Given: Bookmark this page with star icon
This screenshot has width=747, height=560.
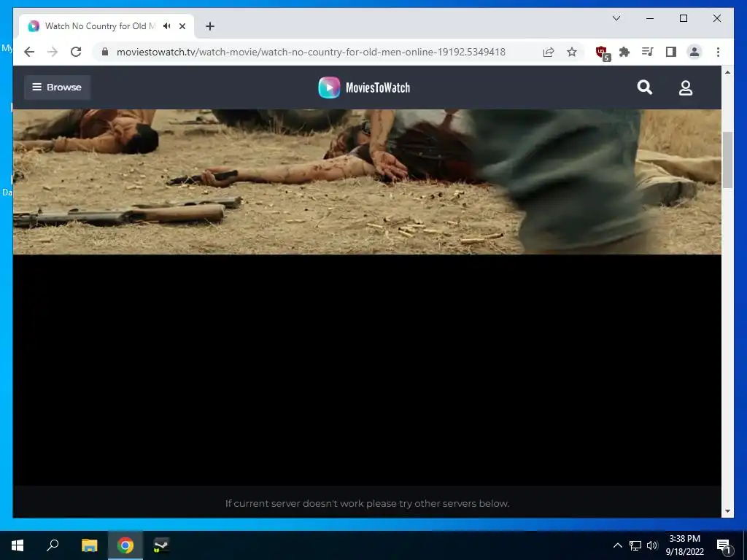Looking at the screenshot, I should (572, 52).
